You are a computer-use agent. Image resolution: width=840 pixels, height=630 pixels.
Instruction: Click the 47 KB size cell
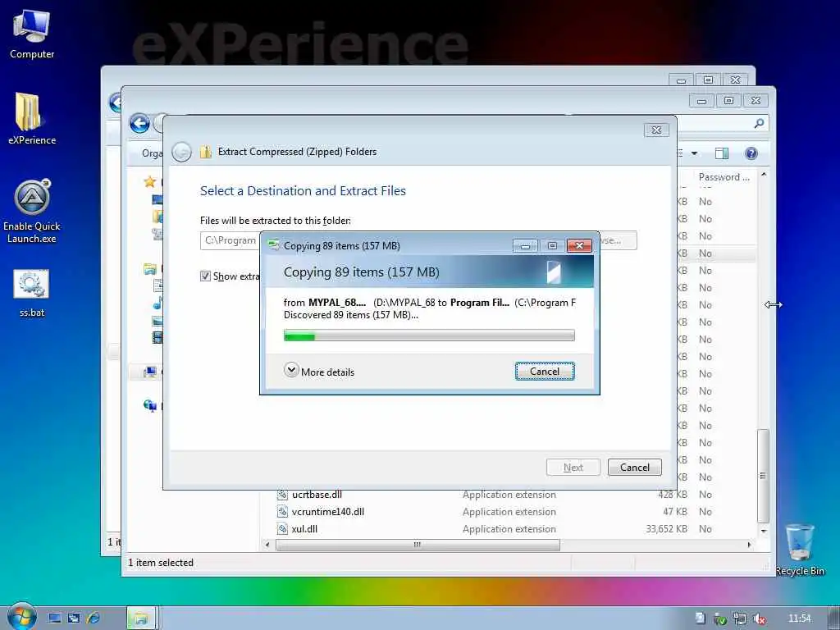pos(675,512)
